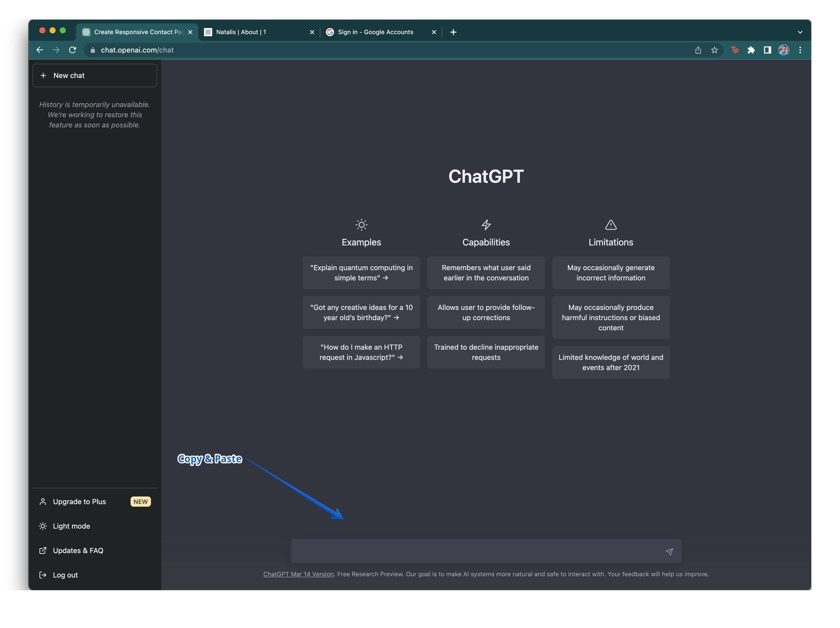The width and height of the screenshot is (840, 628).
Task: Click Log out
Action: [95, 575]
